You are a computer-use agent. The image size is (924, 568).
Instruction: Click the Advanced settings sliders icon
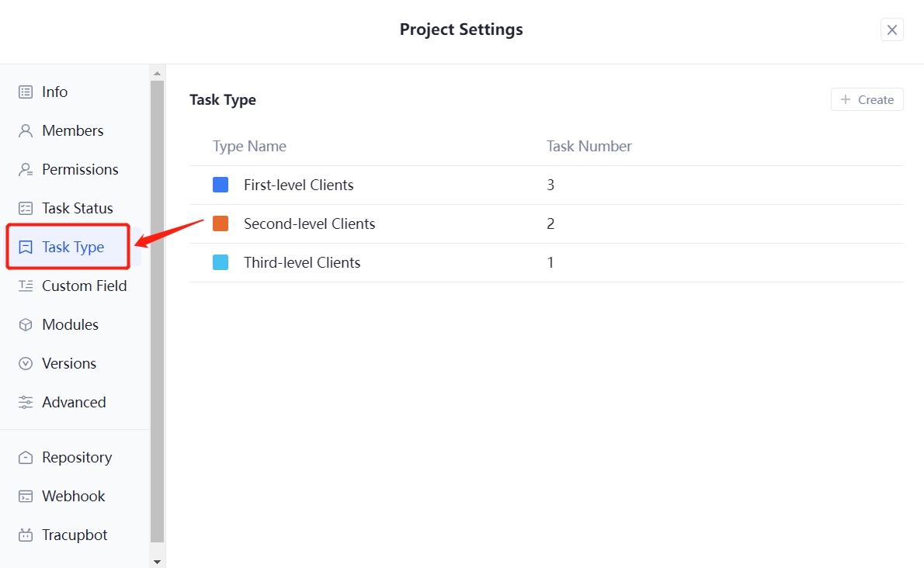(x=26, y=402)
